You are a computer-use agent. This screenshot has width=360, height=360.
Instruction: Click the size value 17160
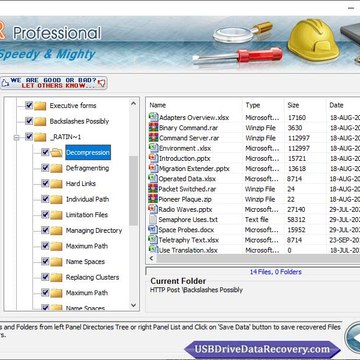click(296, 118)
